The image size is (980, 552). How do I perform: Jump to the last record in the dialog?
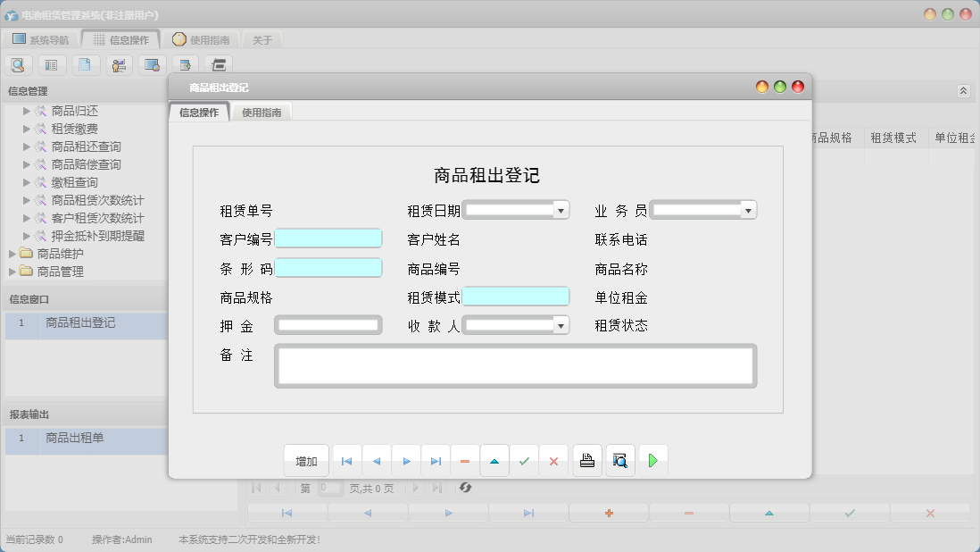436,461
